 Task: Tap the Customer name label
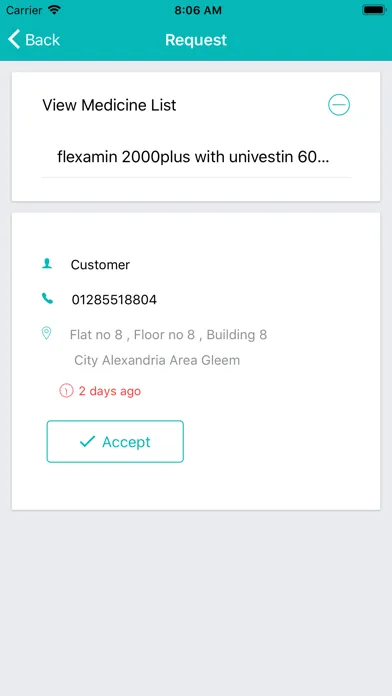coord(100,265)
